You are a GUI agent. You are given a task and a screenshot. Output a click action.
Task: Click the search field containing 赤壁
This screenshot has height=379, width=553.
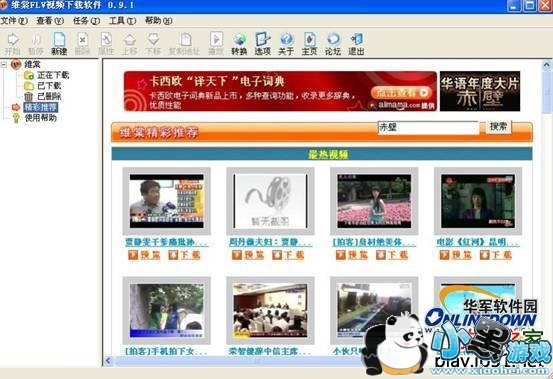(x=428, y=127)
